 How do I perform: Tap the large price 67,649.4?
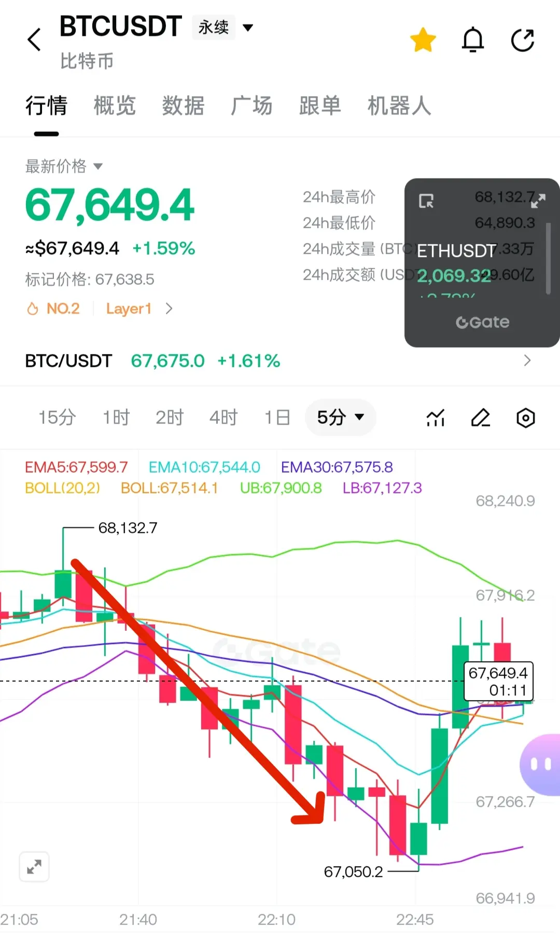point(110,205)
